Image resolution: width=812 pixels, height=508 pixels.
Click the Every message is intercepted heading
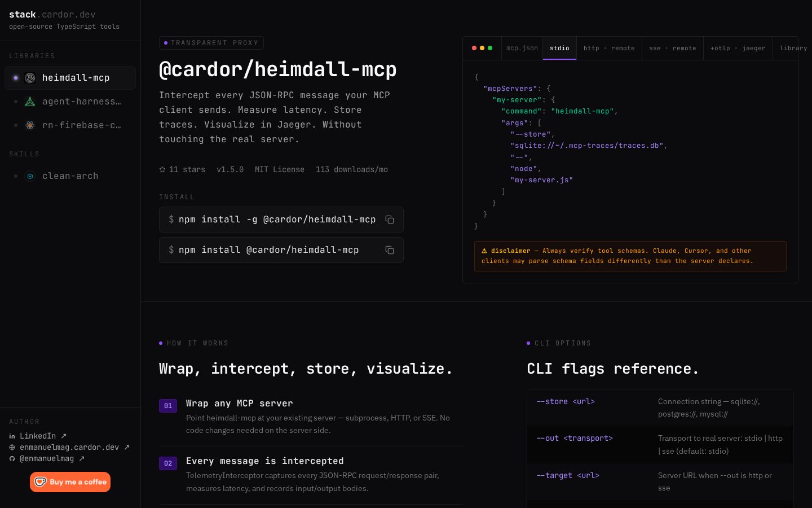point(265,461)
